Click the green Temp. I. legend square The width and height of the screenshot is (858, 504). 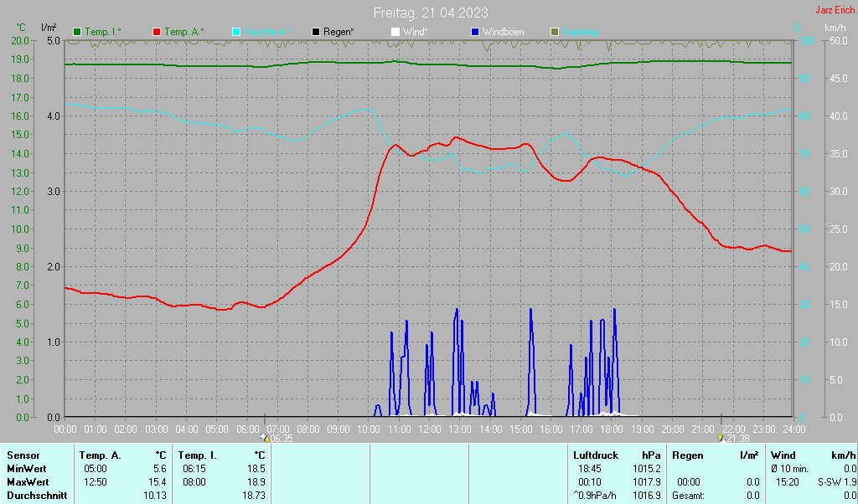click(77, 32)
